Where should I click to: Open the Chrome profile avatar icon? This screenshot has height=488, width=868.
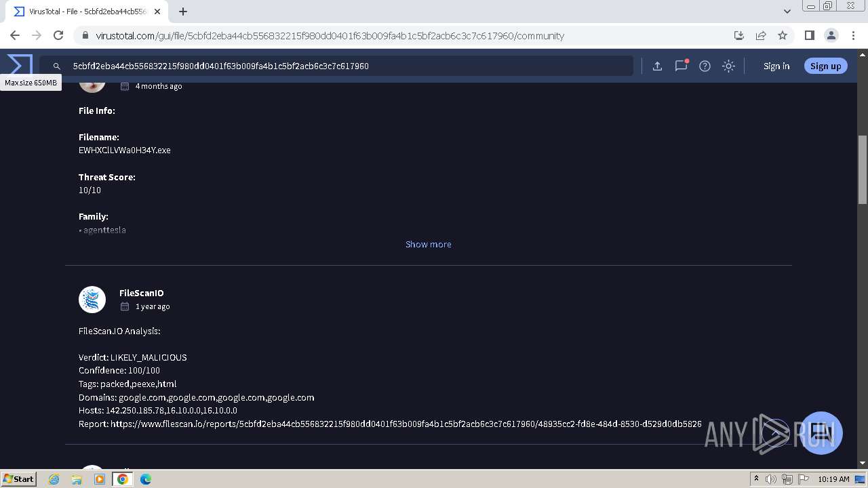pyautogui.click(x=831, y=35)
